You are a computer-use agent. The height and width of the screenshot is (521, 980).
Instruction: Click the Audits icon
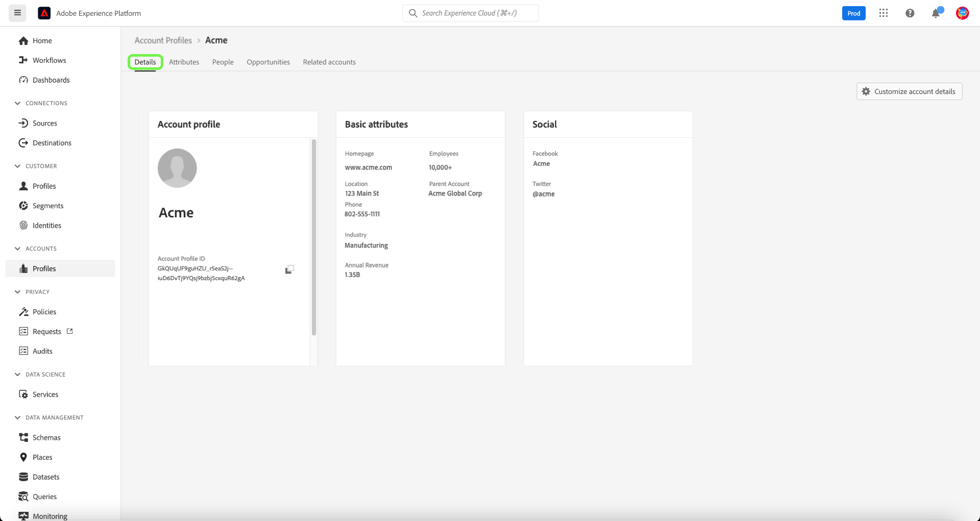click(23, 351)
